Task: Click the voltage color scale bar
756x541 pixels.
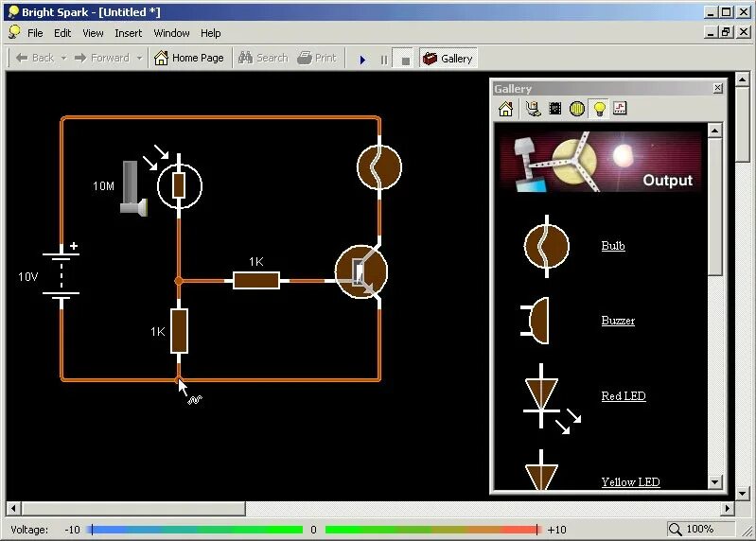Action: [x=314, y=530]
